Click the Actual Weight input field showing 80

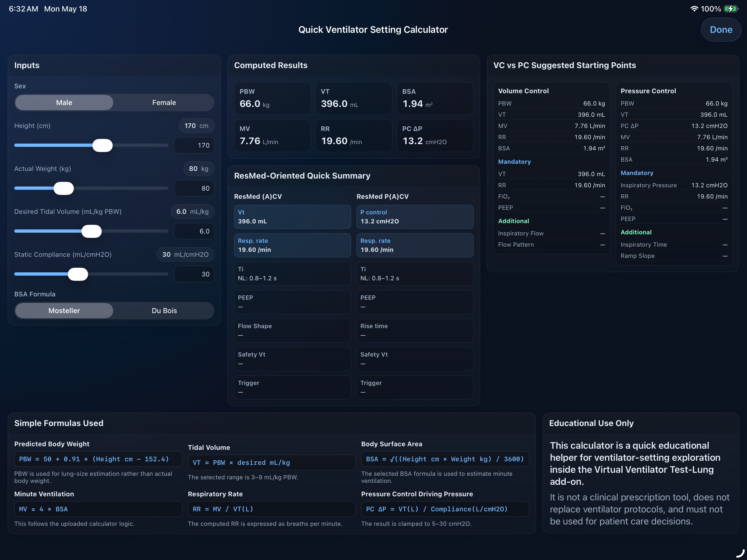194,188
